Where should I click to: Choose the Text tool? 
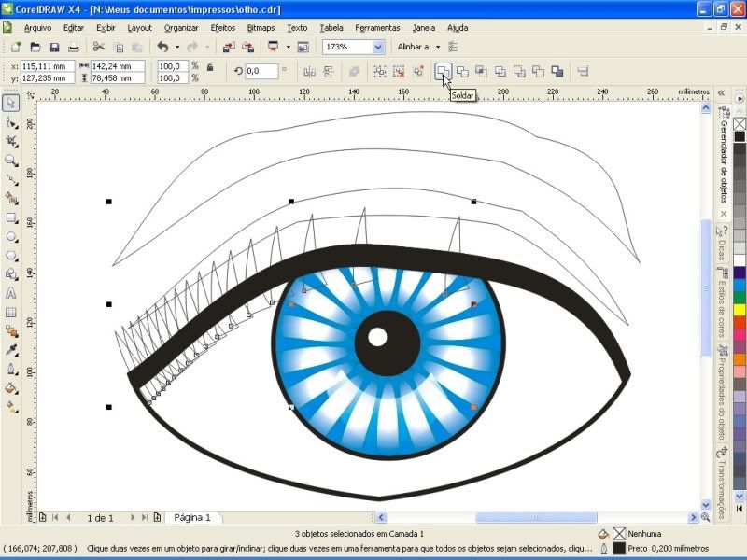pyautogui.click(x=11, y=293)
